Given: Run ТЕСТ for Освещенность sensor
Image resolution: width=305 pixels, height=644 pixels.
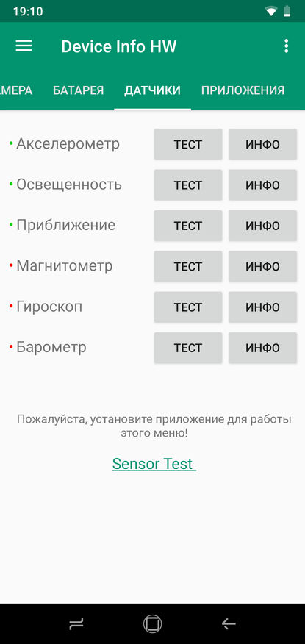Looking at the screenshot, I should coord(188,185).
